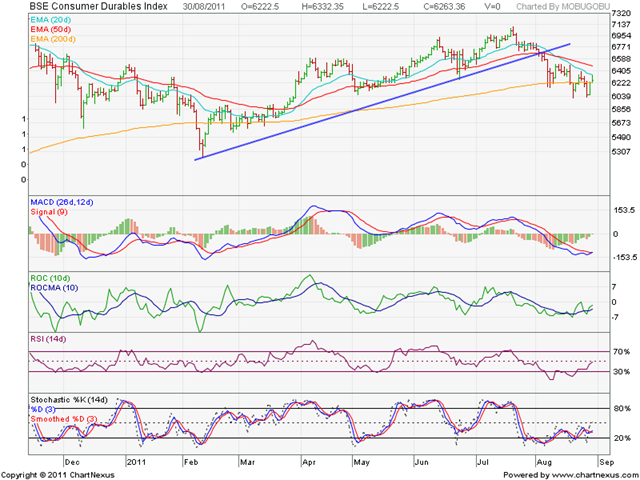
Task: Click price axis label '7137'
Action: point(620,26)
